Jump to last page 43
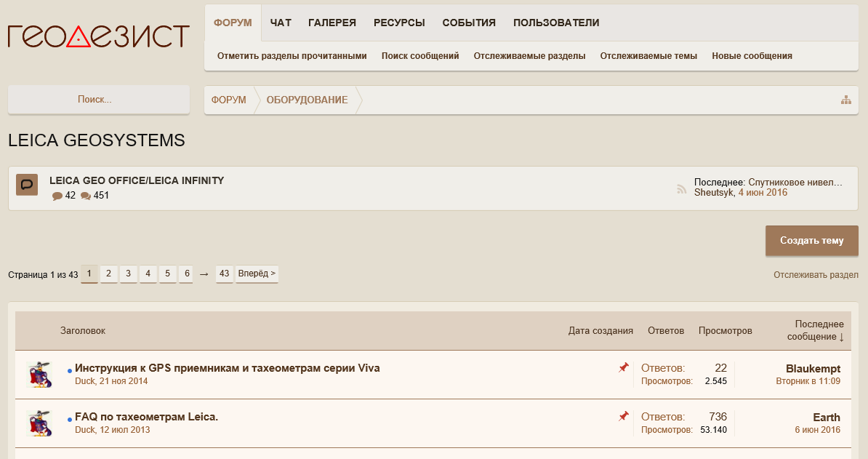The width and height of the screenshot is (868, 459). [x=224, y=274]
